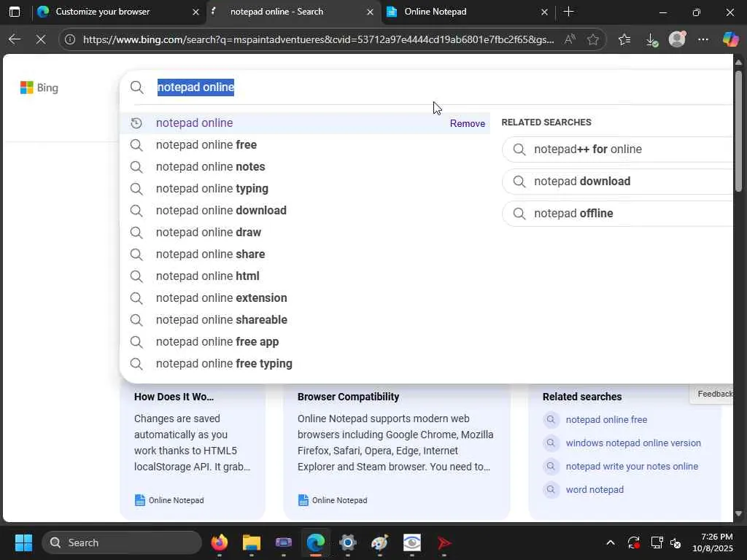Open the Favorites list icon
747x560 pixels.
coord(624,39)
